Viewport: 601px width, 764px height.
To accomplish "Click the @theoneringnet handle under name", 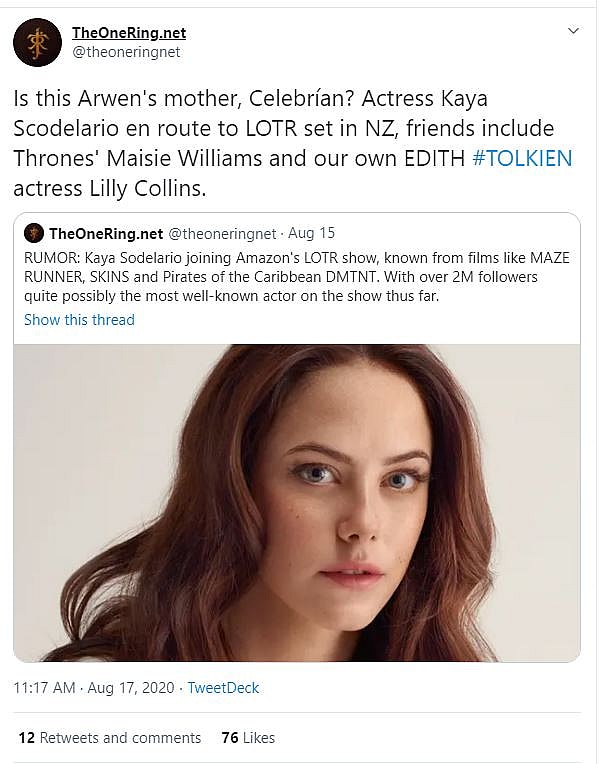I will [x=126, y=52].
